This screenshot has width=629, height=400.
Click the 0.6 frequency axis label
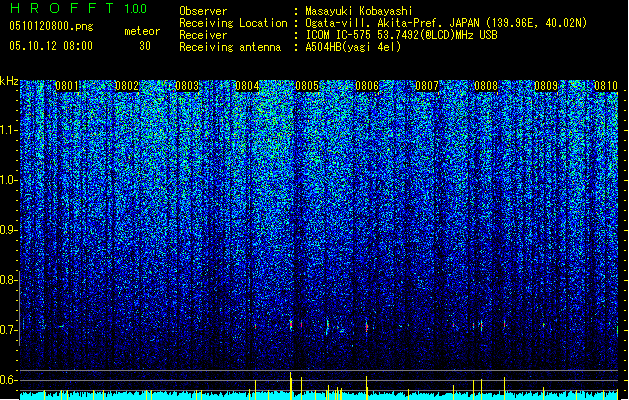point(8,380)
